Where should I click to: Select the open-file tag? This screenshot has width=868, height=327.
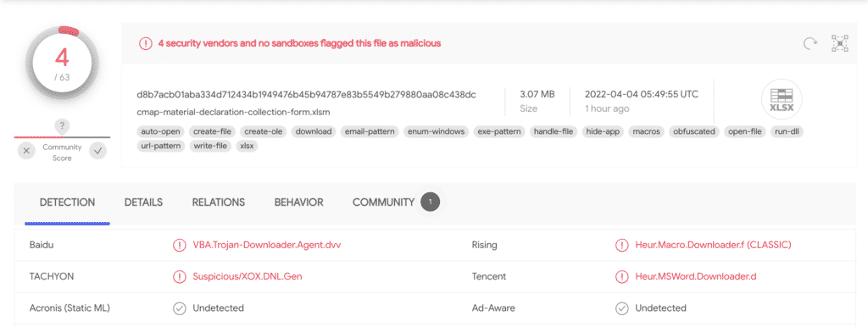745,131
